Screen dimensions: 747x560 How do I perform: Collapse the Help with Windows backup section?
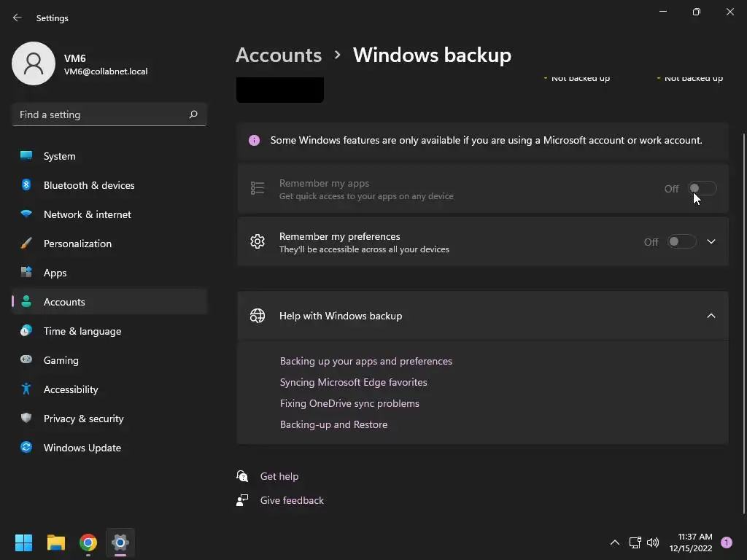(x=711, y=316)
